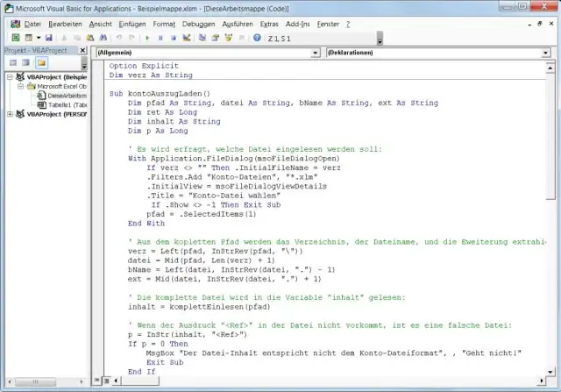Click the Copy icon in toolbar

pos(77,38)
